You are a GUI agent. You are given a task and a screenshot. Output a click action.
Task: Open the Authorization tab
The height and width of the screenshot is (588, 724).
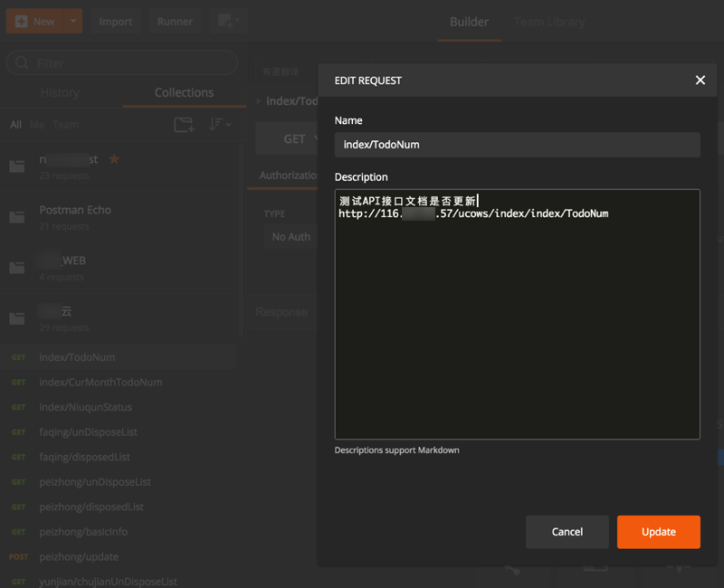287,175
